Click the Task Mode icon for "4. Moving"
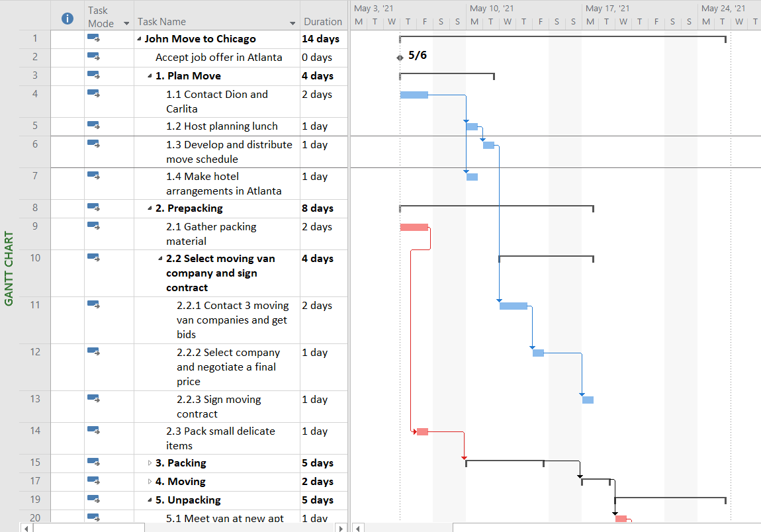 93,481
